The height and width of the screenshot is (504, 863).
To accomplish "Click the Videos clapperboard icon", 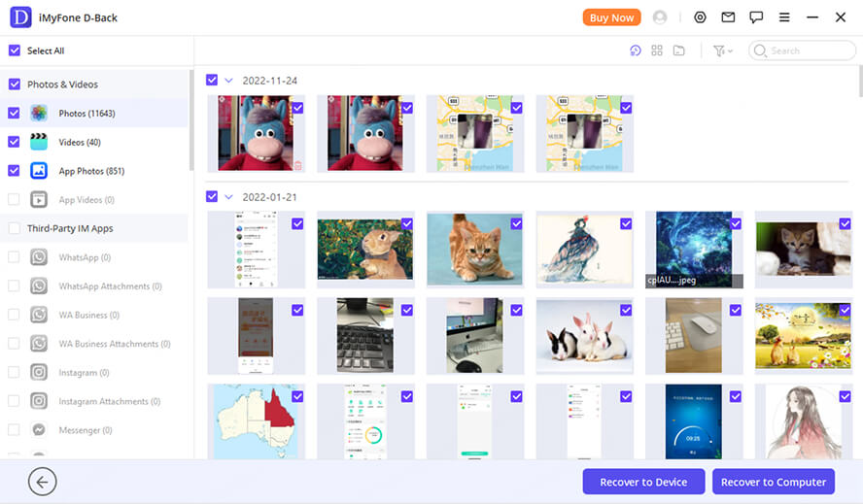I will pyautogui.click(x=39, y=142).
